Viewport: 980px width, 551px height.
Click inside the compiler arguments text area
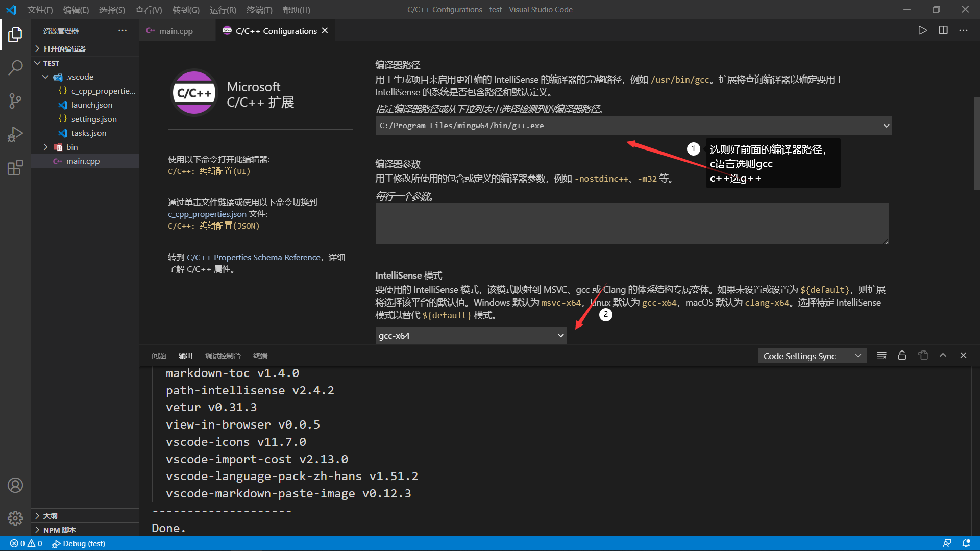[x=632, y=223]
